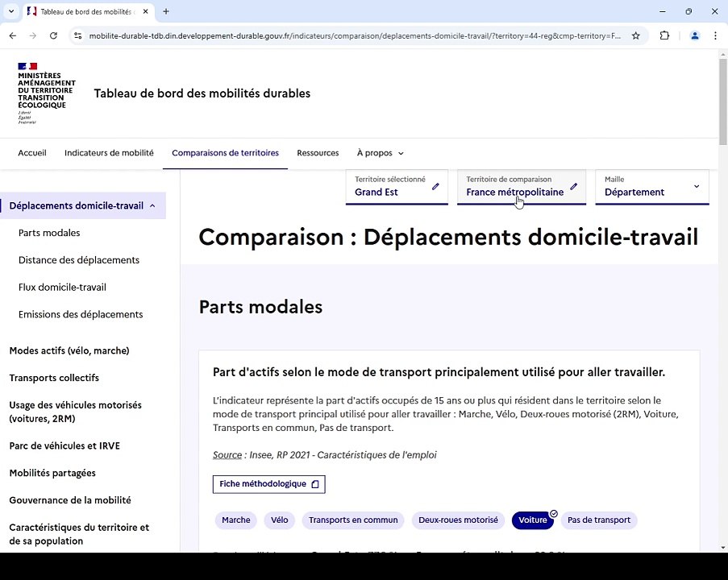Open a new browser tab with plus icon
Screen dimensions: 728x580
[x=166, y=11]
